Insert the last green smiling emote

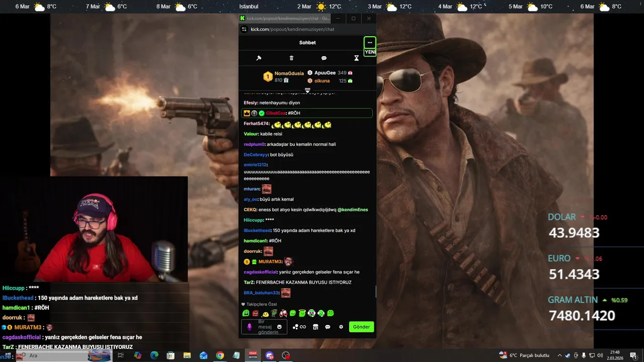click(x=330, y=313)
